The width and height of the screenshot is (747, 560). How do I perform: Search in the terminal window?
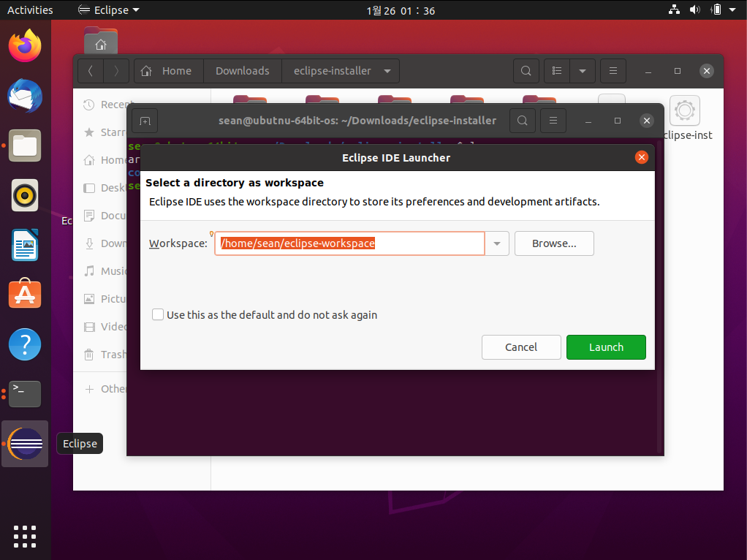pos(522,121)
